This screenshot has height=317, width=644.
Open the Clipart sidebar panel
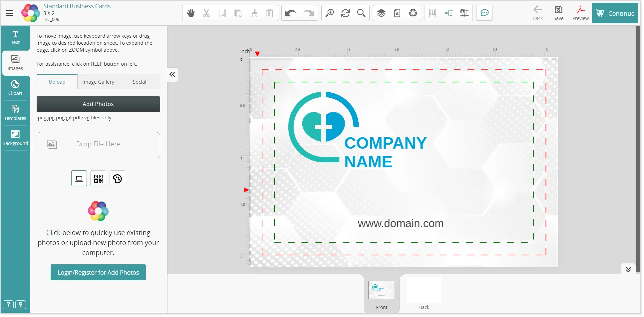(x=15, y=88)
